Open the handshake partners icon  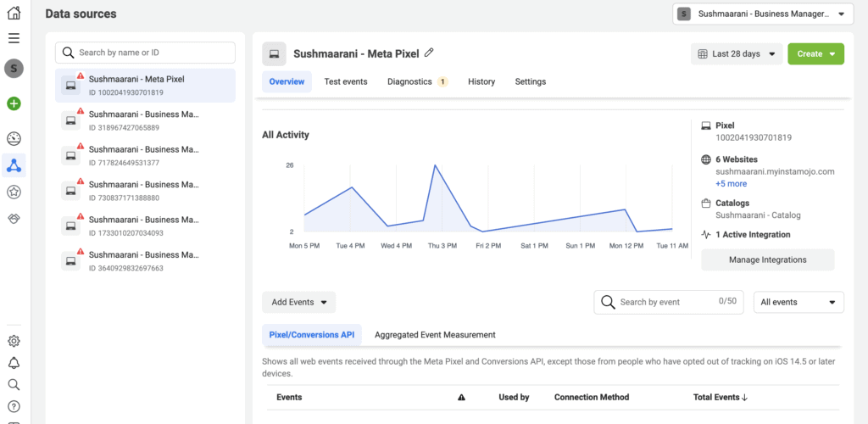coord(14,219)
